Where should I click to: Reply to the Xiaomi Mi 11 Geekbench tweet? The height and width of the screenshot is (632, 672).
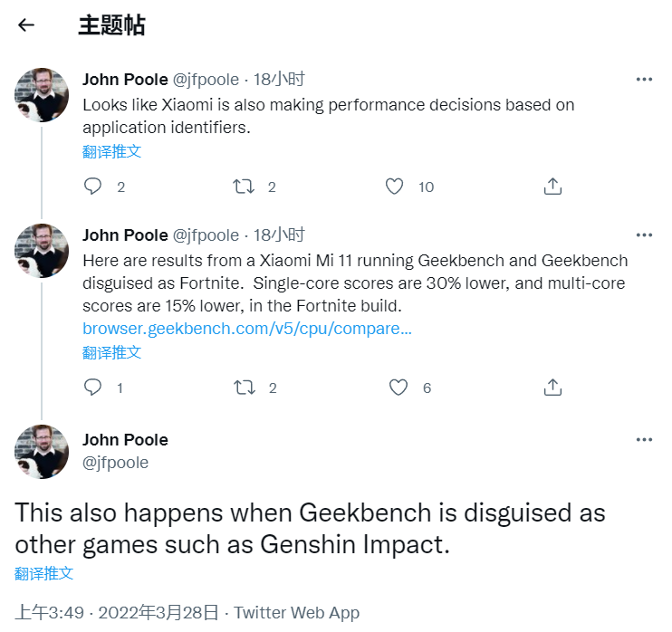click(92, 388)
